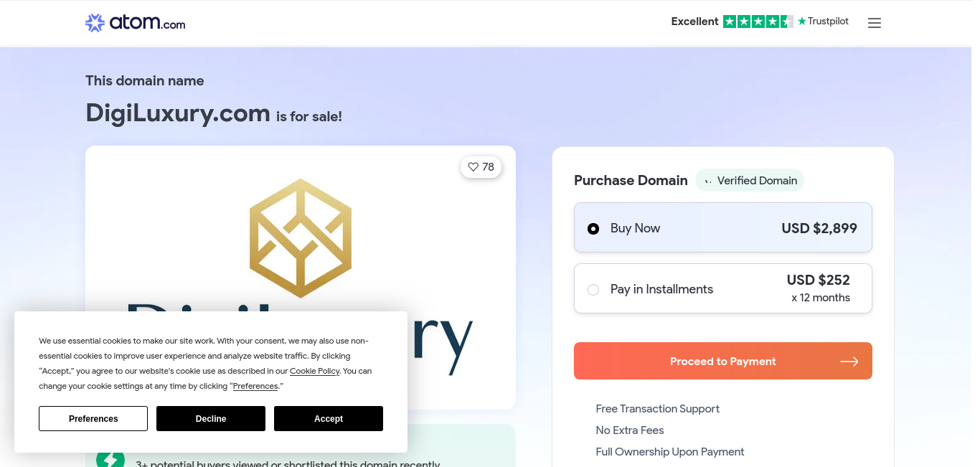Open the Cookie Policy link
Viewport: 980px width, 467px height.
click(x=314, y=371)
